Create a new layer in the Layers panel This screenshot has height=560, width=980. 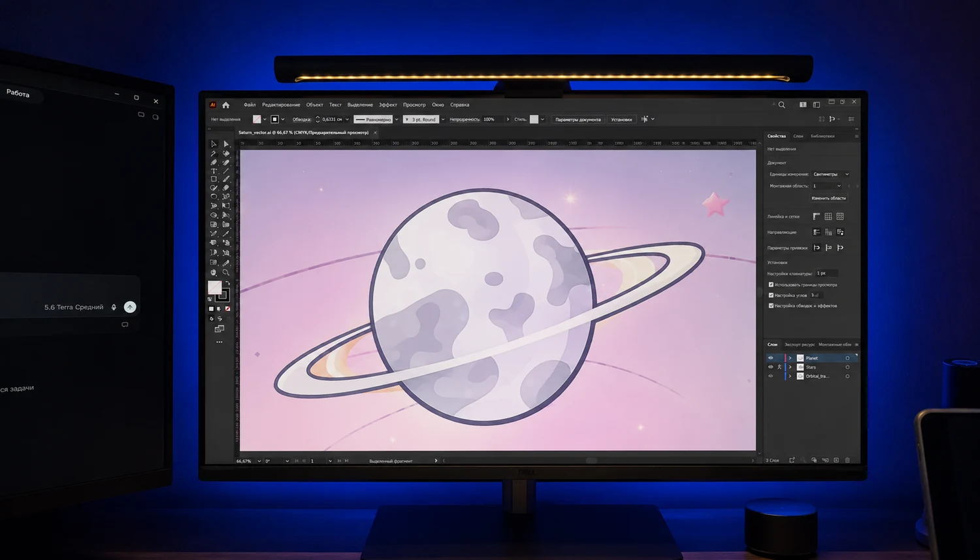pos(836,460)
